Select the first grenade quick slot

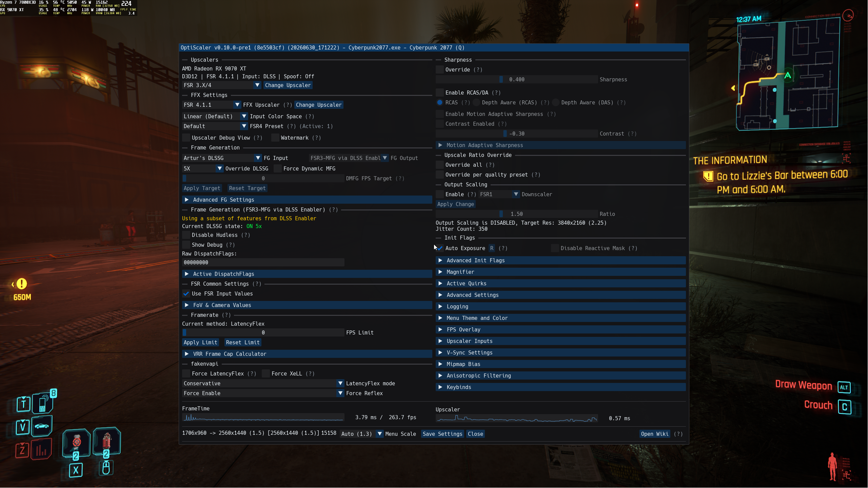77,443
